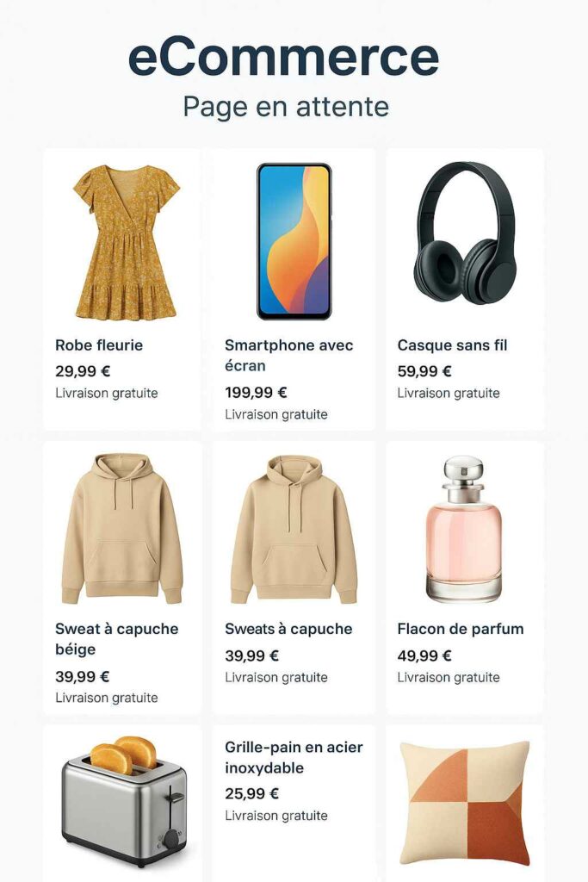Open the floral dress product image
Image resolution: width=588 pixels, height=882 pixels.
[x=126, y=242]
